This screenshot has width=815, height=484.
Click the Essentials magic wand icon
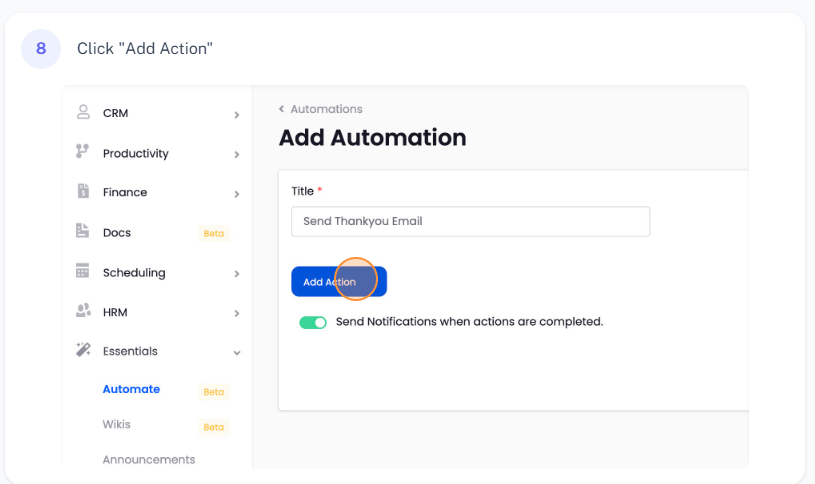[x=83, y=351]
